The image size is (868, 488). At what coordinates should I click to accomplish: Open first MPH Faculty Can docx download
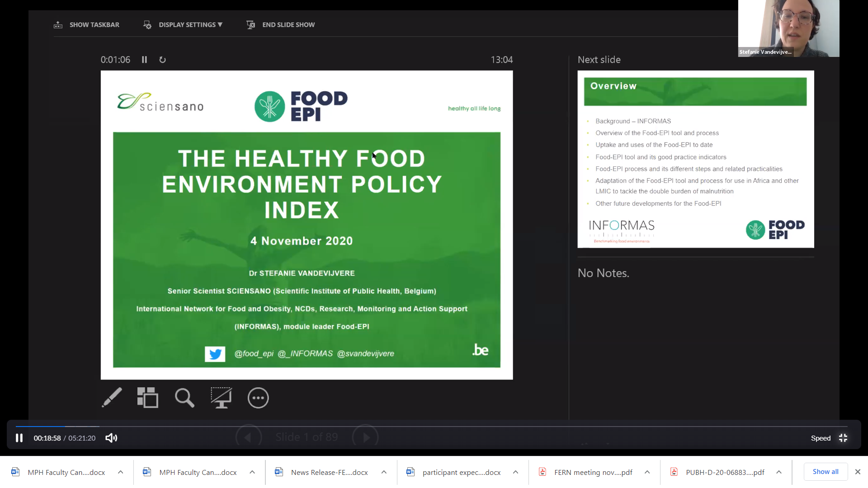click(x=66, y=472)
